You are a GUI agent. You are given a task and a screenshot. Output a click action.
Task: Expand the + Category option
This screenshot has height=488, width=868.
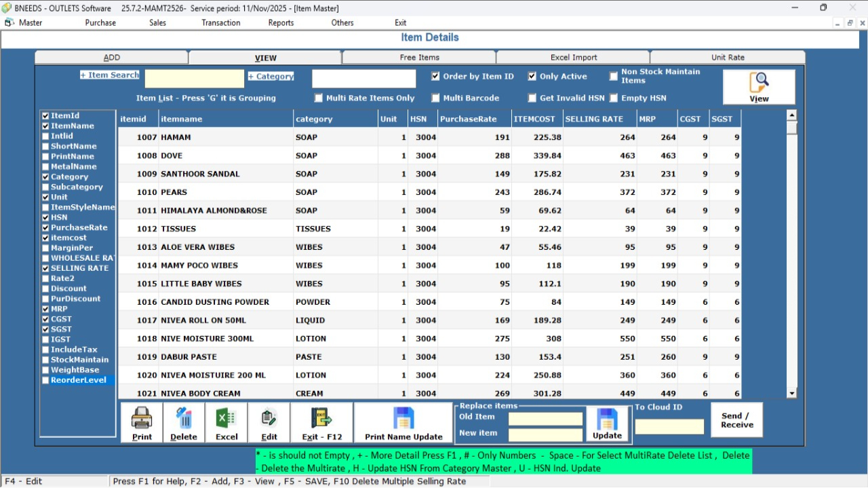pos(271,77)
